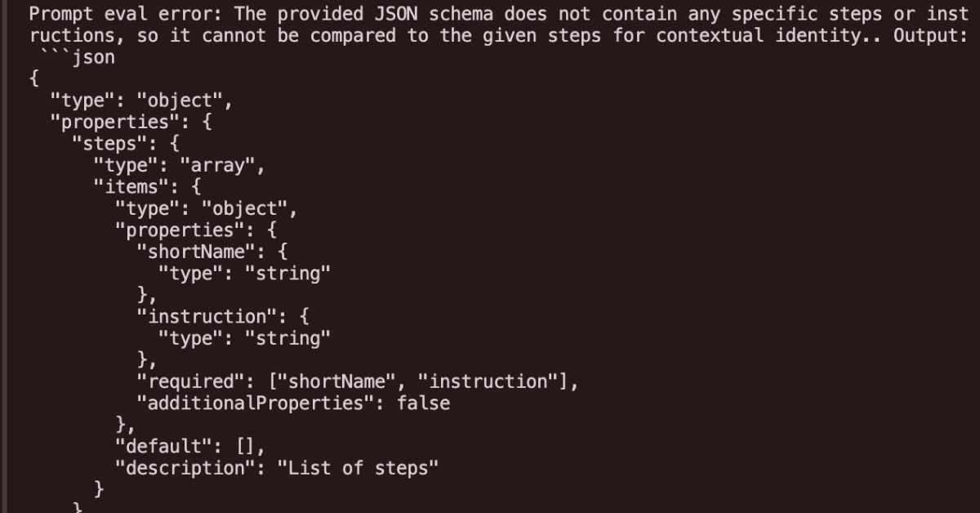980x513 pixels.
Task: Click the false value after additionalProperties
Action: (x=423, y=403)
